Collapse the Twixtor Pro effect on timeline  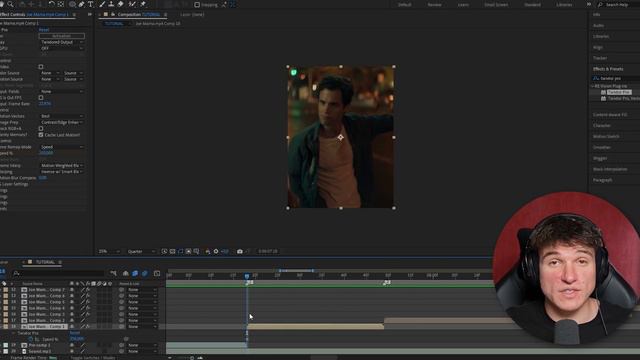tap(13, 333)
